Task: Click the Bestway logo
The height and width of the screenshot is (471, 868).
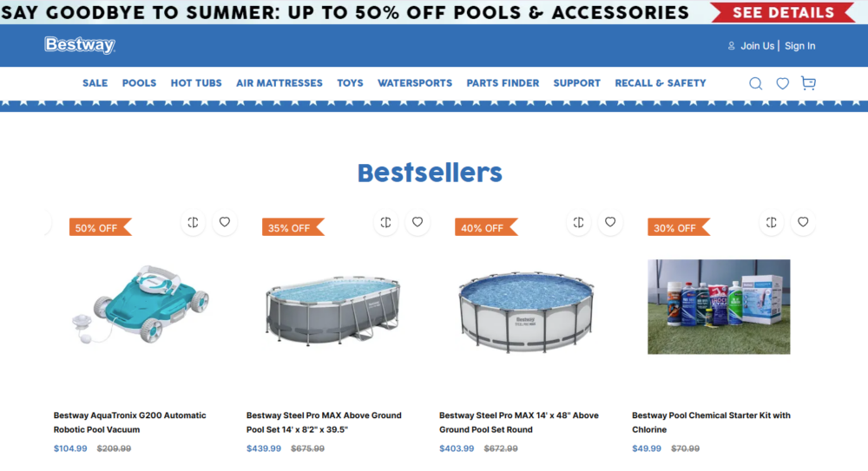Action: click(80, 45)
